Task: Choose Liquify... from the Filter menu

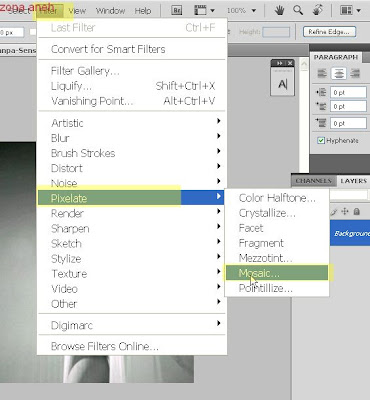Action: 132,86
